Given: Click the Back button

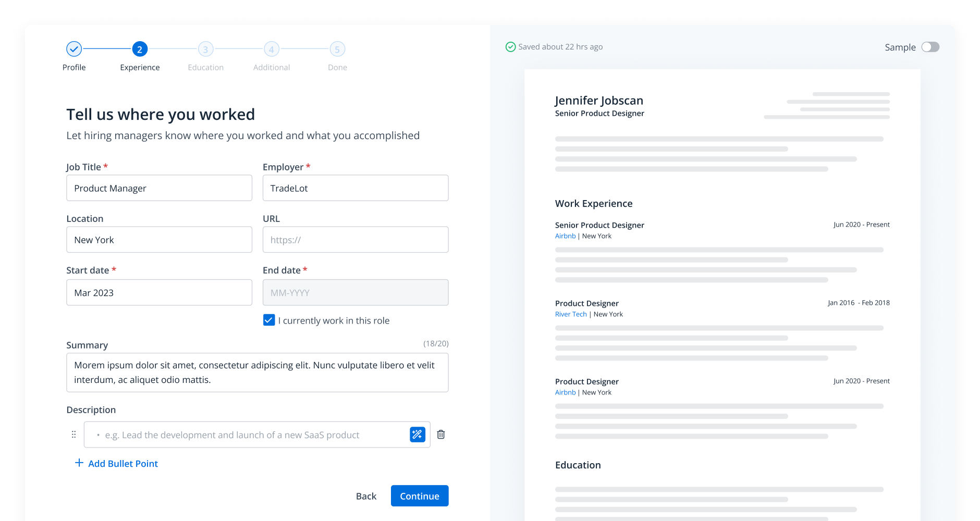Looking at the screenshot, I should point(366,496).
